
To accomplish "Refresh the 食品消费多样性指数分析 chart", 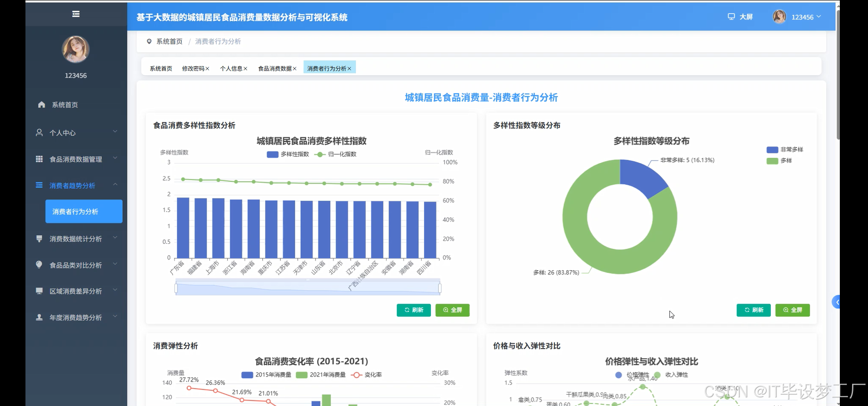I will (414, 310).
